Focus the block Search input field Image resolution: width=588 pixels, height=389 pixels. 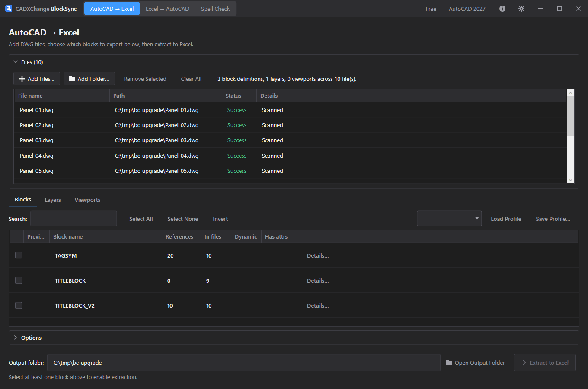pos(73,219)
